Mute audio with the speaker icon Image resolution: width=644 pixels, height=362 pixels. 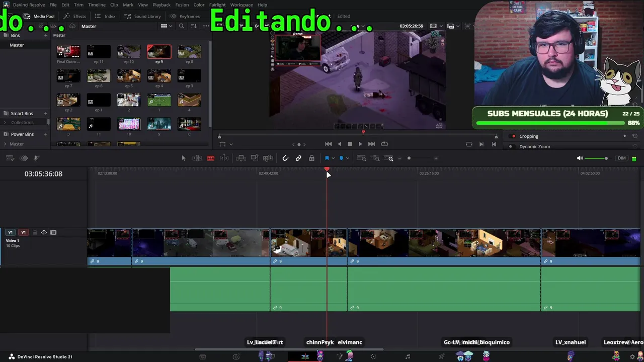point(580,158)
